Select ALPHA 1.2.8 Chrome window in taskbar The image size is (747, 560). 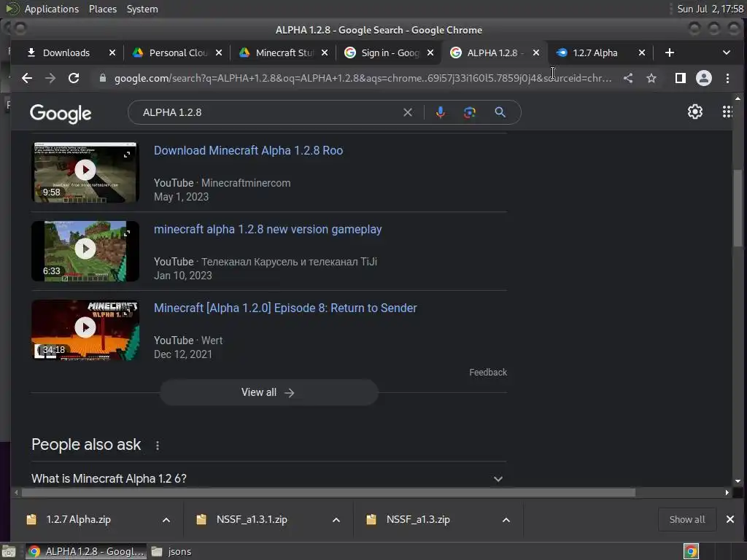tap(86, 551)
